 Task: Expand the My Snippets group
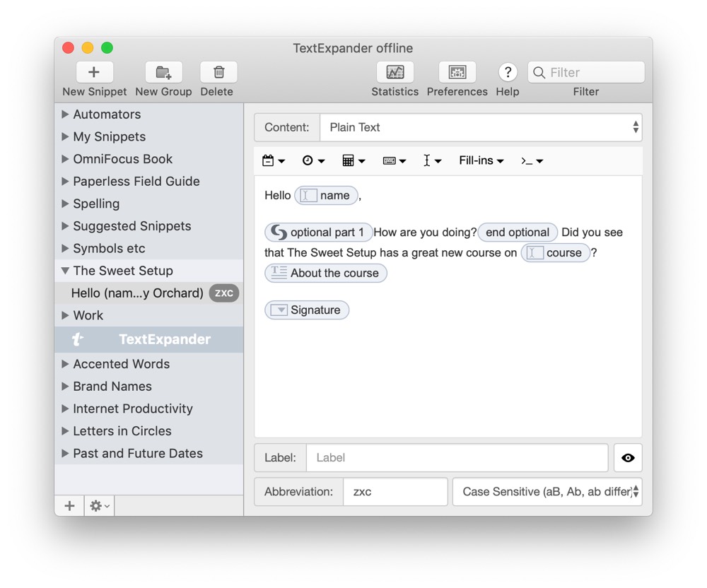click(x=65, y=136)
